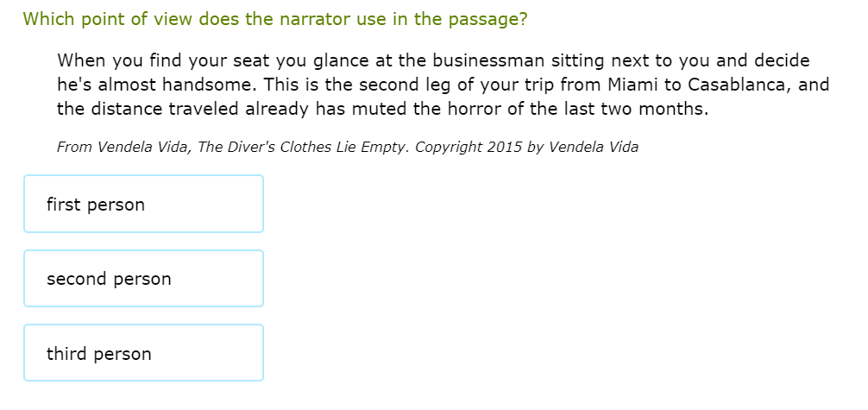Screen dimensions: 868x410
Task: Choose the "second person" answer choice
Action: pos(143,279)
